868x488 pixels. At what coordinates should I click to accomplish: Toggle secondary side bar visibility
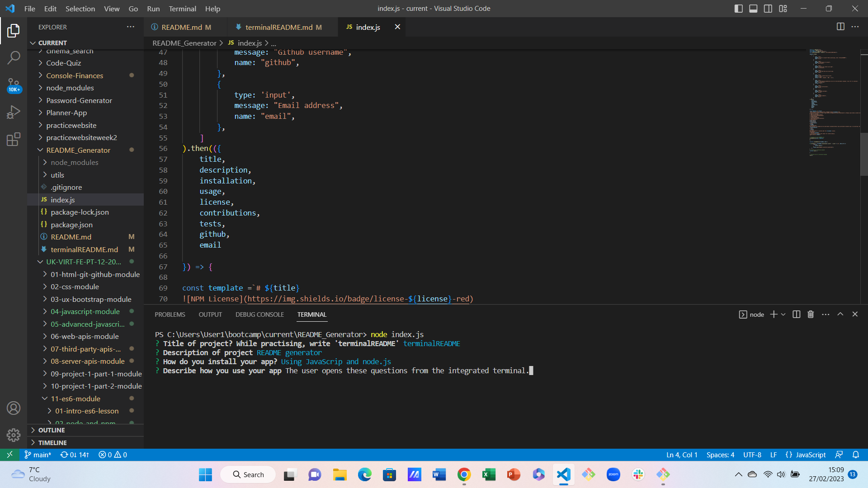point(768,9)
